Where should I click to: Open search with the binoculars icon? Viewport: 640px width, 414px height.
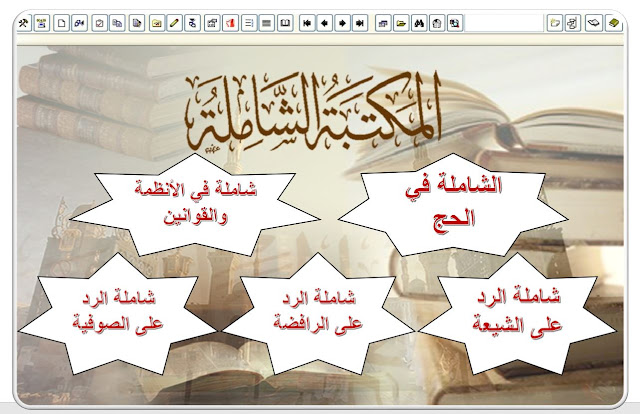pos(419,23)
